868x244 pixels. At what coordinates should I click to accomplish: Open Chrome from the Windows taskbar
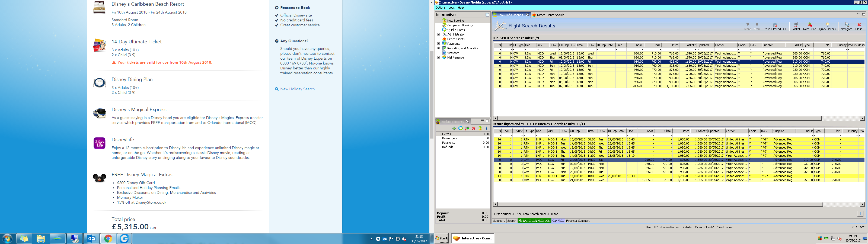108,239
